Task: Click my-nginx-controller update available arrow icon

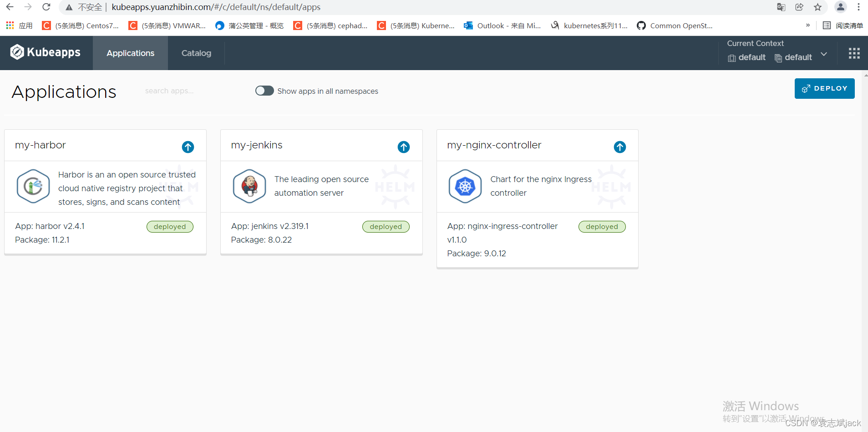Action: (620, 147)
